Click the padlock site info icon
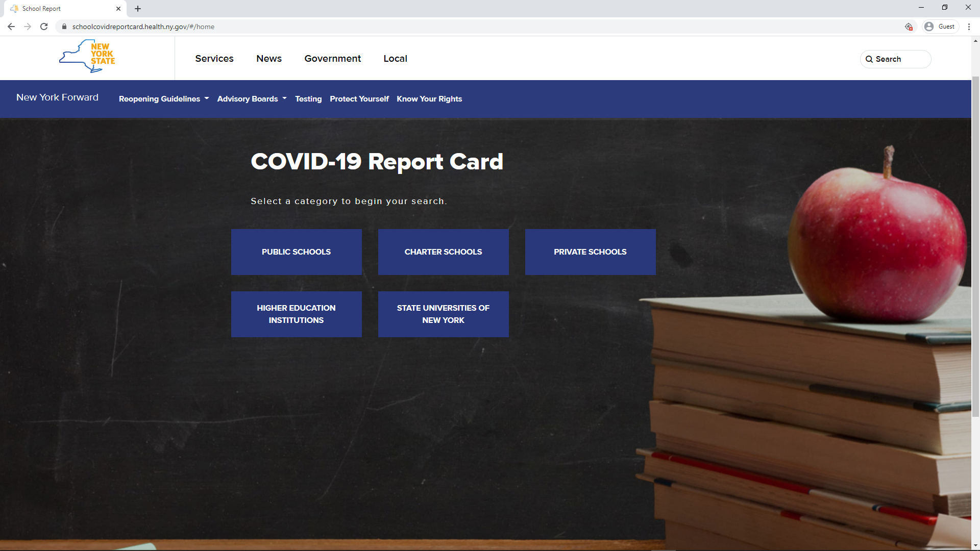 tap(64, 27)
